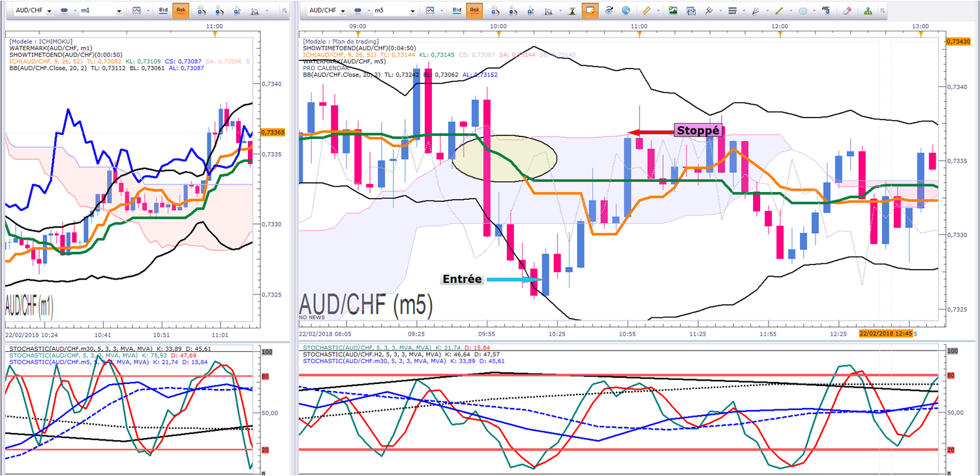This screenshot has height=476, width=980.
Task: Click the green hierarchy tree icon
Action: (868, 10)
